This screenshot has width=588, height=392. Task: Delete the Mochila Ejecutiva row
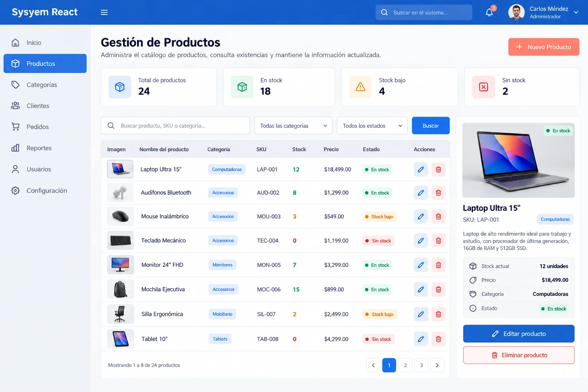tap(438, 289)
